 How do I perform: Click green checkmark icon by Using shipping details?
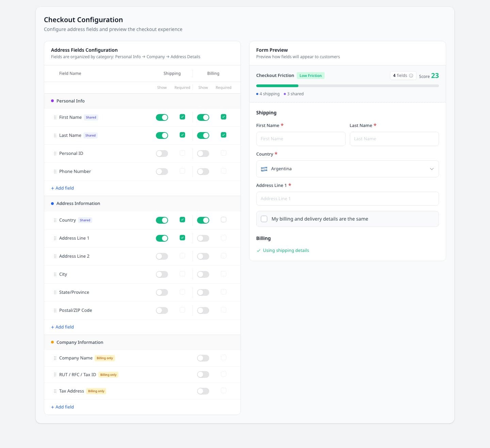(259, 251)
